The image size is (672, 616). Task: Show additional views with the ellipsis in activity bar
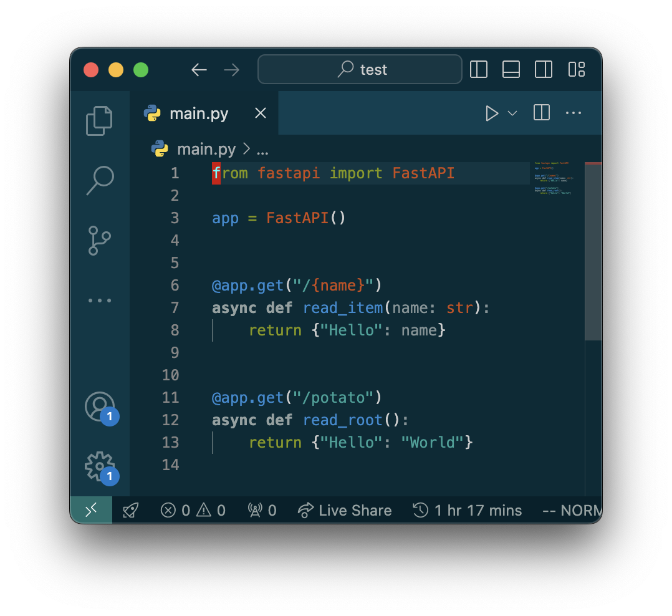click(x=99, y=301)
